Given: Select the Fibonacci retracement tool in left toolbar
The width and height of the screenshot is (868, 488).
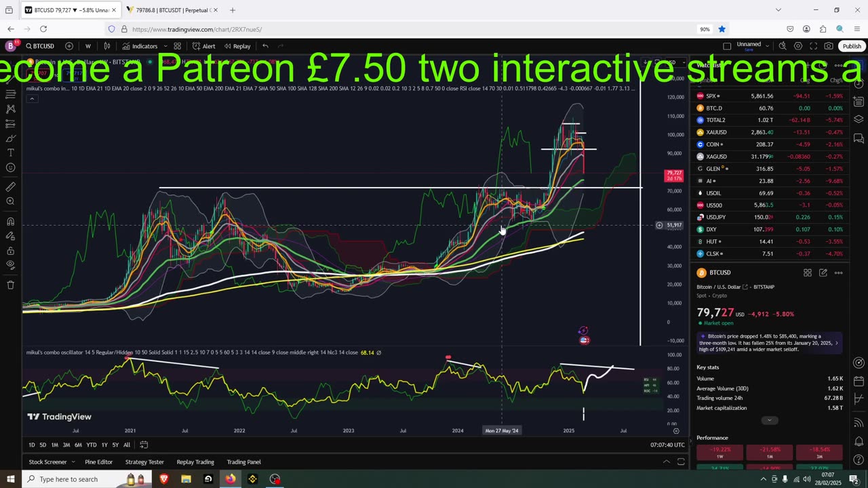Looking at the screenshot, I should [10, 94].
